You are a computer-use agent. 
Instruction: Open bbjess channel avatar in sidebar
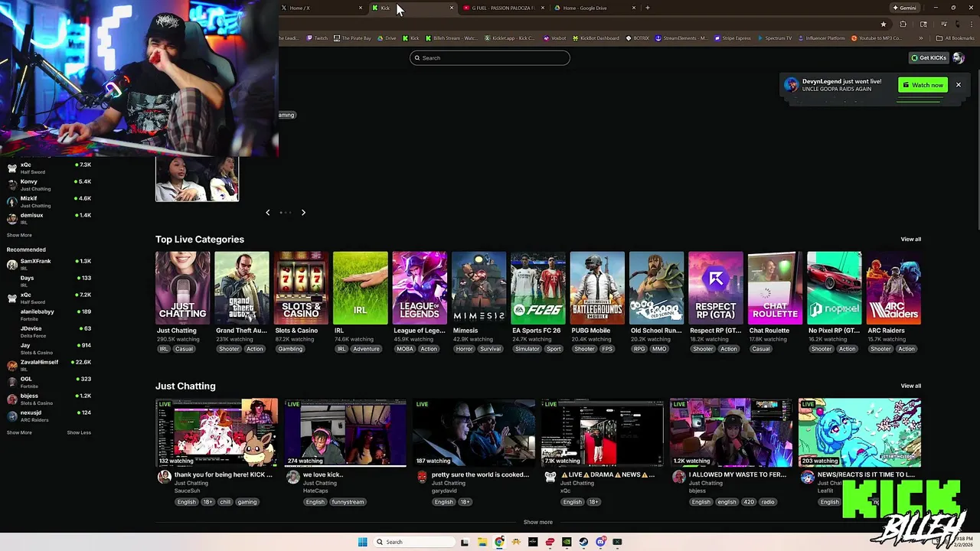tap(12, 399)
